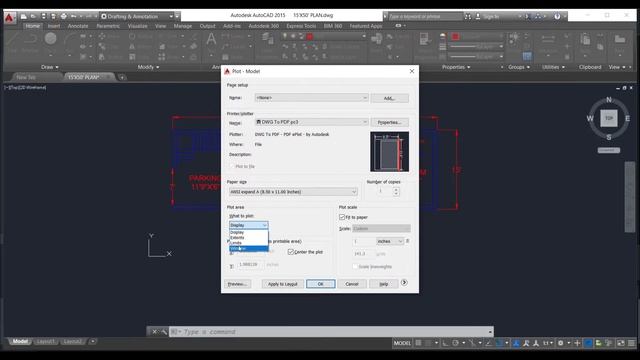Screen dimensions: 640x360
Task: Click the Undo quick access icon
Action: click(74, 16)
